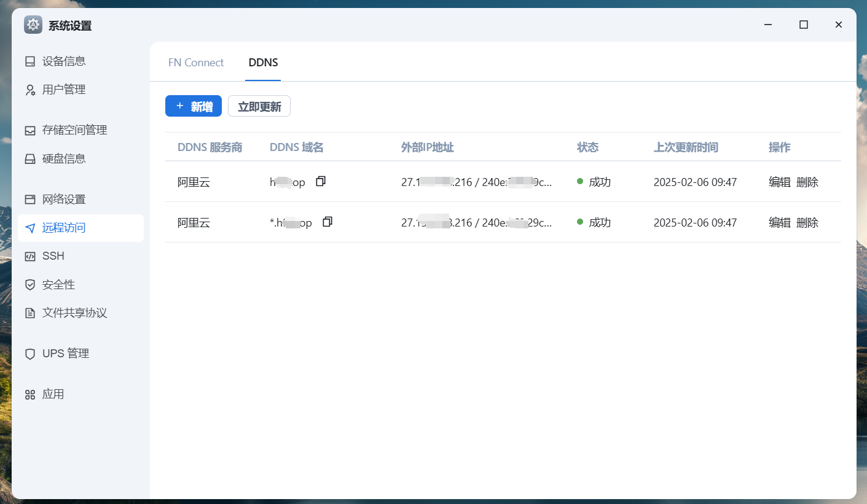Click the wildcard row's external IP address
The image size is (867, 504).
[477, 222]
